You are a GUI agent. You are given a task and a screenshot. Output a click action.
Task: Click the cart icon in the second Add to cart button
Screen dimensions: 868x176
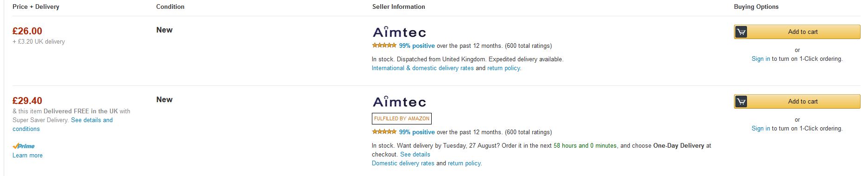(741, 101)
